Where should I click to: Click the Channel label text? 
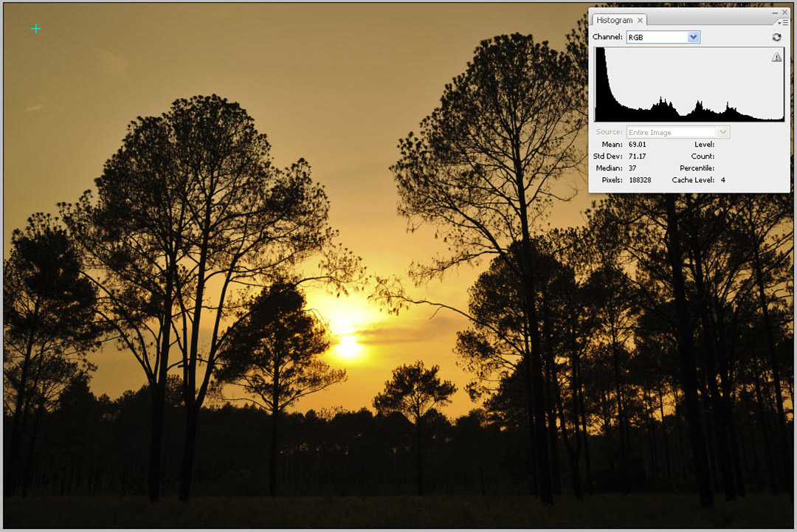point(607,37)
